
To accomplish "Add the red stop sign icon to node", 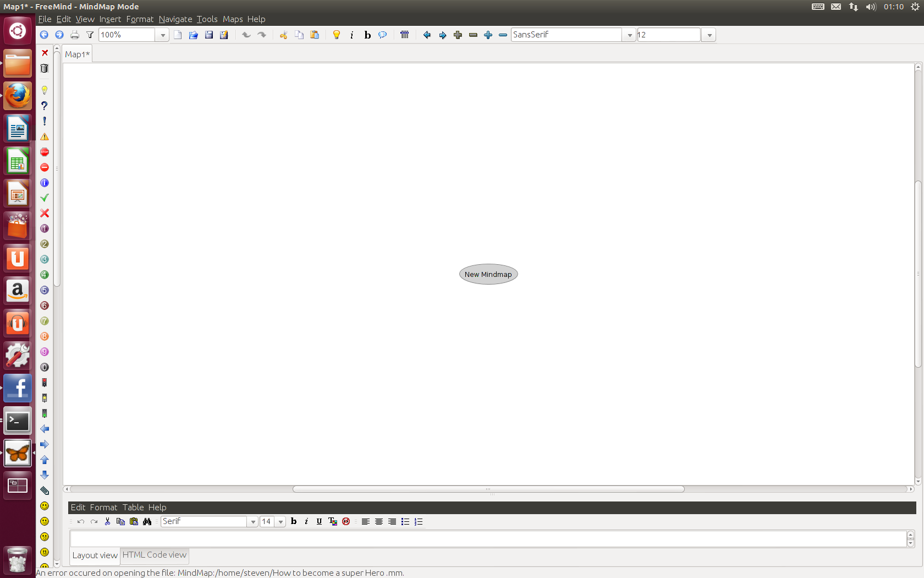I will click(45, 152).
